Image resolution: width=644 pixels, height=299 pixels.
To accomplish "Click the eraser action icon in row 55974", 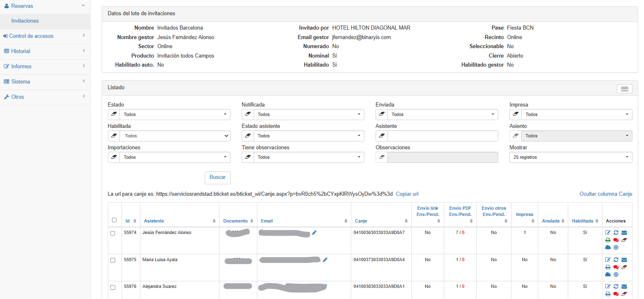I will [x=624, y=240].
